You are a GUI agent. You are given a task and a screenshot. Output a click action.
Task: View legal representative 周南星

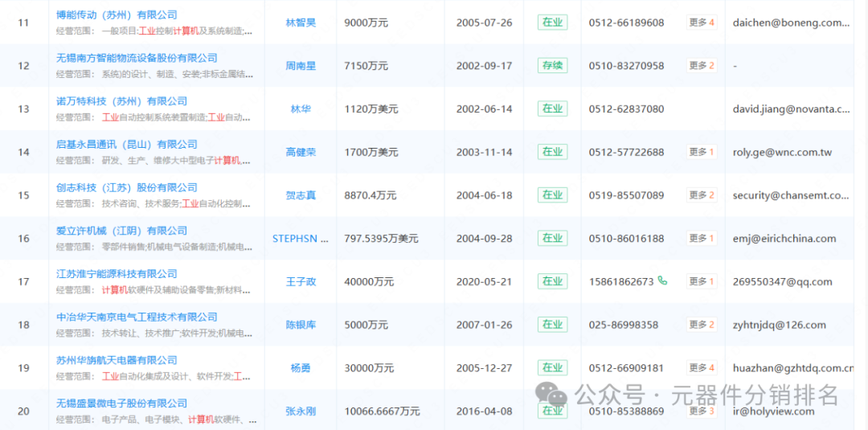tap(301, 66)
